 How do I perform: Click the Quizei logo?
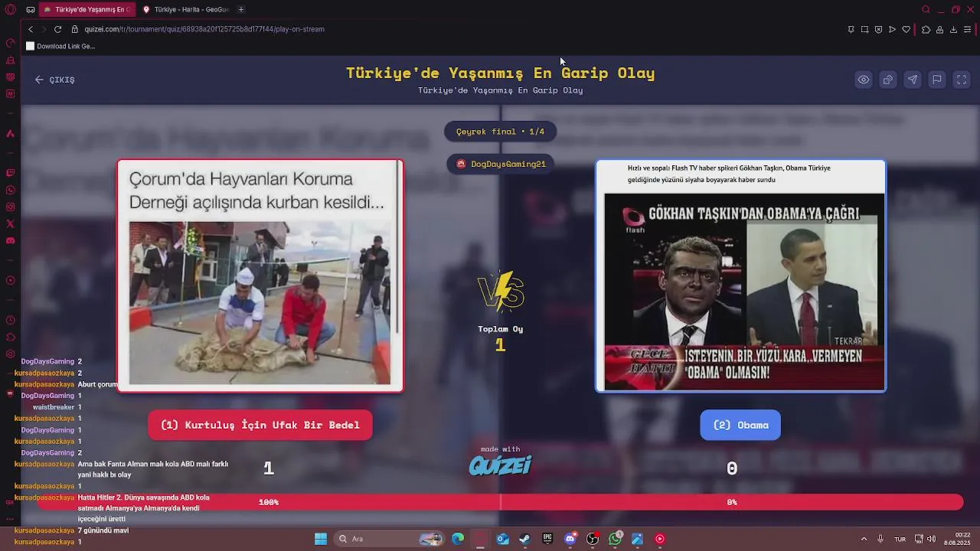500,465
